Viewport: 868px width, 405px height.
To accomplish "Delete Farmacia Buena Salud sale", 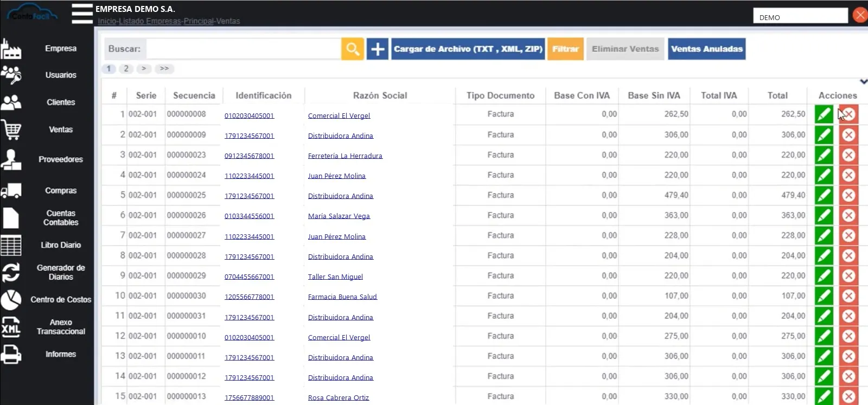I will coord(849,295).
